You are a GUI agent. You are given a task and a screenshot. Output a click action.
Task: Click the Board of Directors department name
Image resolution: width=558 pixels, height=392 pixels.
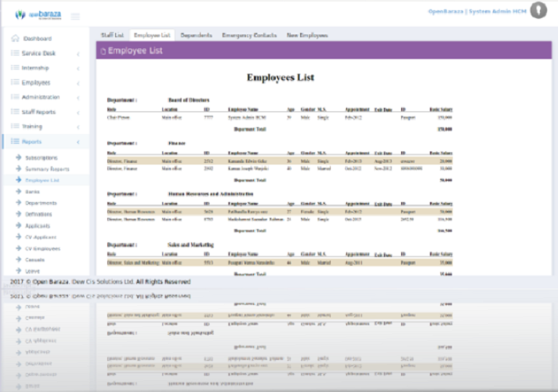point(189,100)
